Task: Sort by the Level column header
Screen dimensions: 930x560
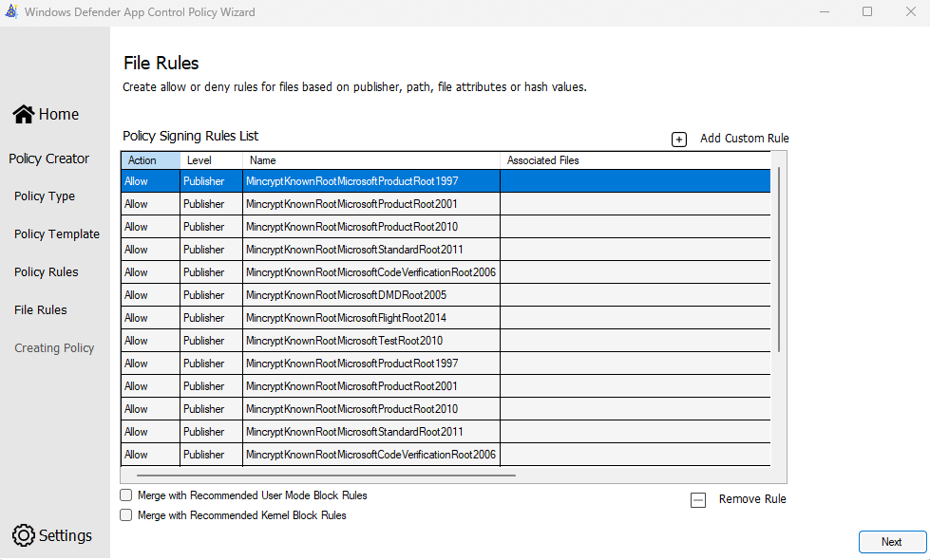Action: point(211,160)
